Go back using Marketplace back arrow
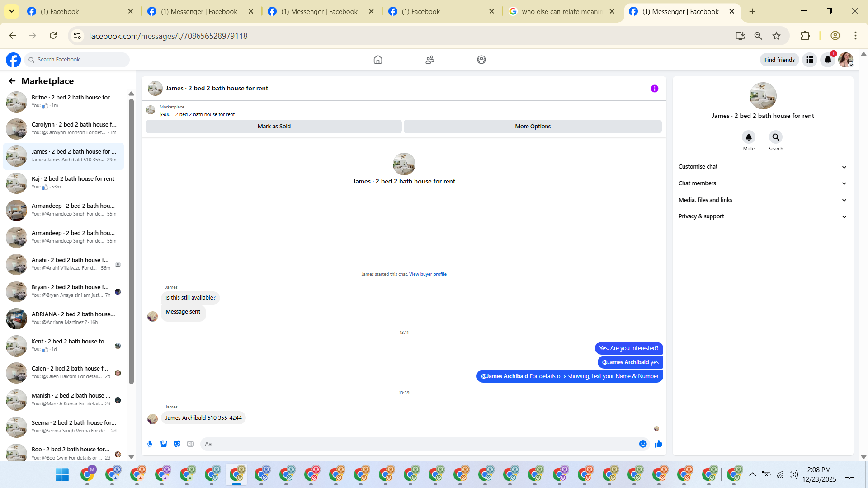This screenshot has width=868, height=488. pos(12,81)
